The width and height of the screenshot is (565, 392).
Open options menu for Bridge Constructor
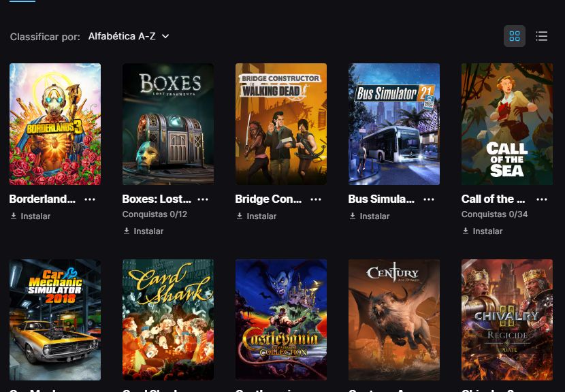pos(316,199)
